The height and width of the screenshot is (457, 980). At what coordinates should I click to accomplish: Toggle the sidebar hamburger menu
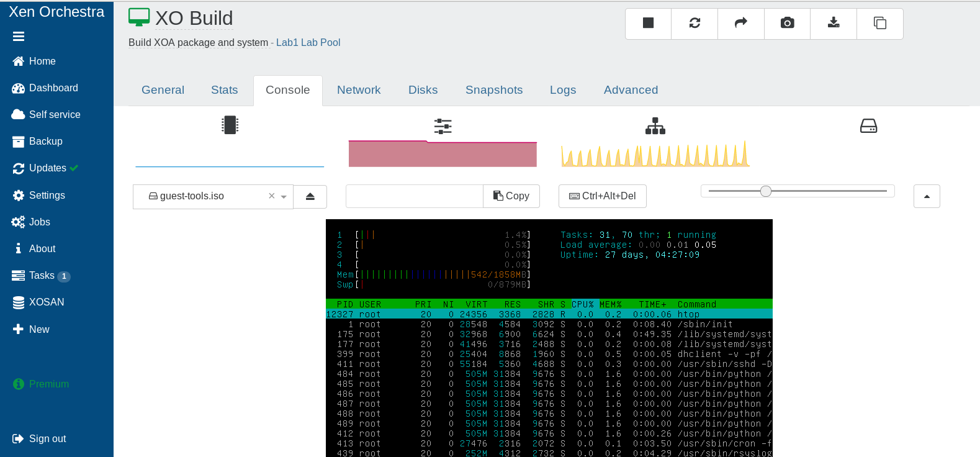[x=19, y=37]
